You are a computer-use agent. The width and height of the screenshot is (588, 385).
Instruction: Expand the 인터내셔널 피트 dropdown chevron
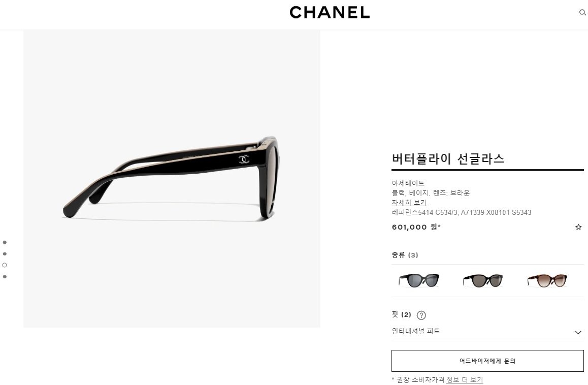pyautogui.click(x=578, y=333)
